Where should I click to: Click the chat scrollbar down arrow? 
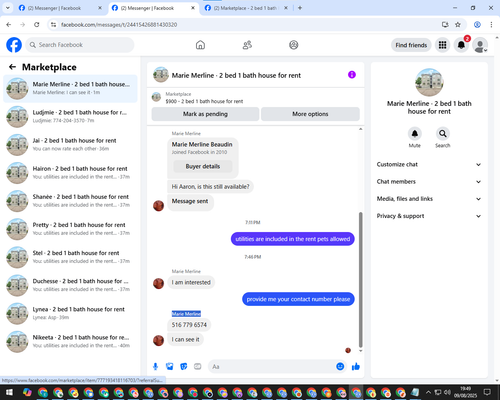(x=360, y=351)
